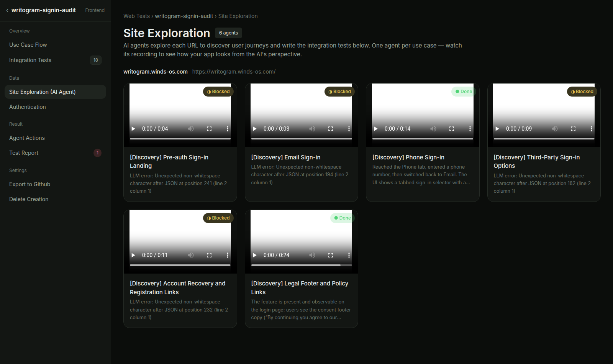
Task: Open the writogram-signin-audit breadcrumb
Action: pyautogui.click(x=184, y=16)
